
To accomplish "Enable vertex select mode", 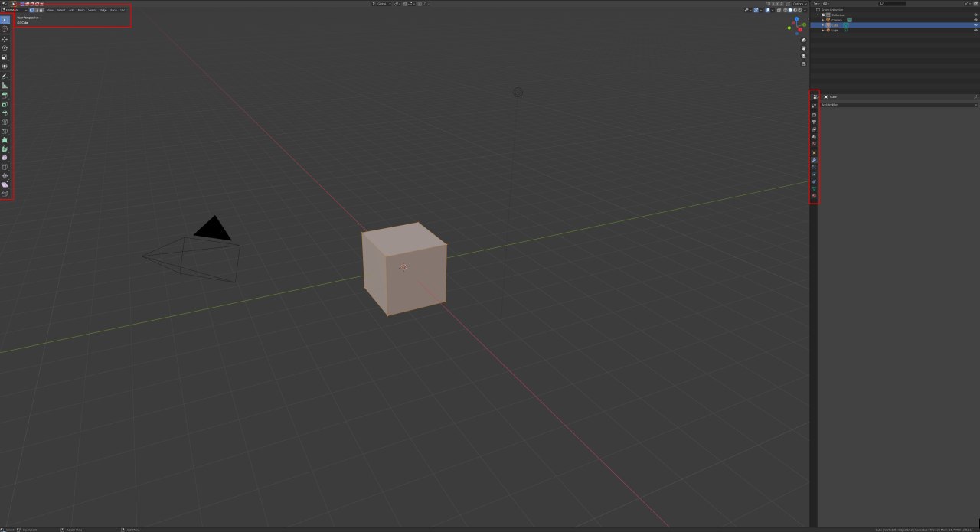I will pyautogui.click(x=32, y=10).
